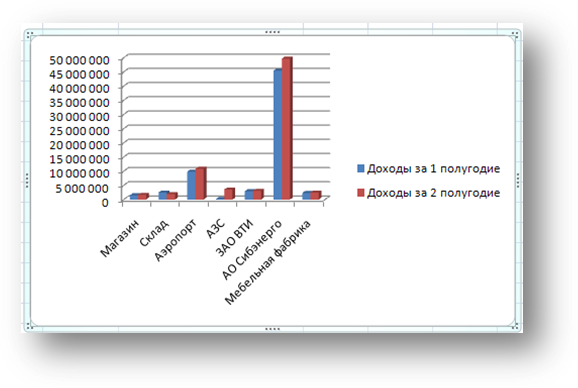Click the 45 000 000 axis value
This screenshot has width=578, height=388.
click(80, 74)
